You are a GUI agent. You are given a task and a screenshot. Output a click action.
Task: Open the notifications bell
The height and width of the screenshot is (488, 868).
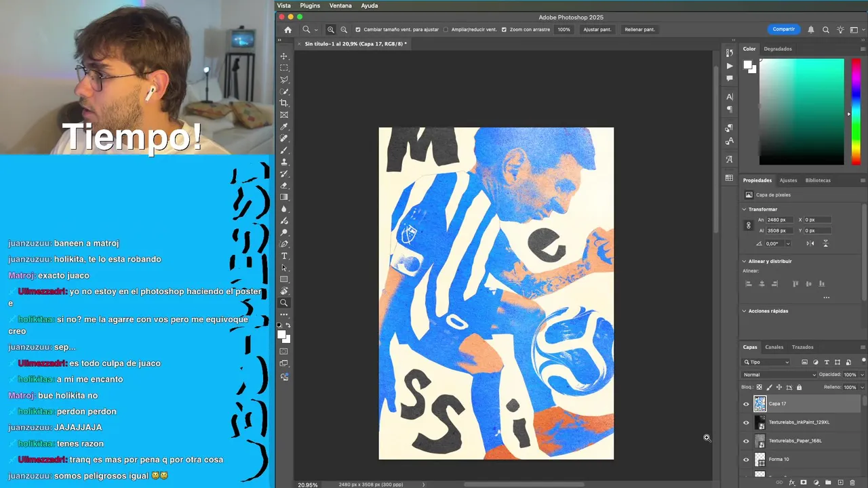click(811, 30)
